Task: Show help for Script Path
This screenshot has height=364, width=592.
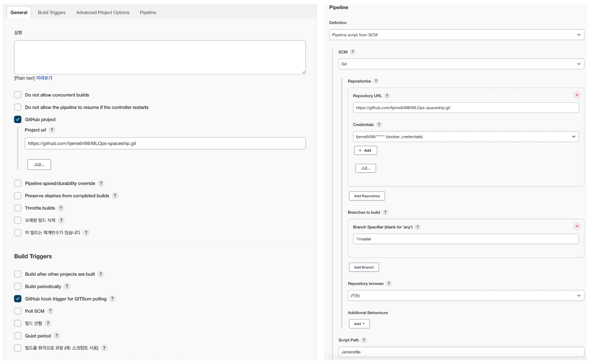Action: coord(364,340)
